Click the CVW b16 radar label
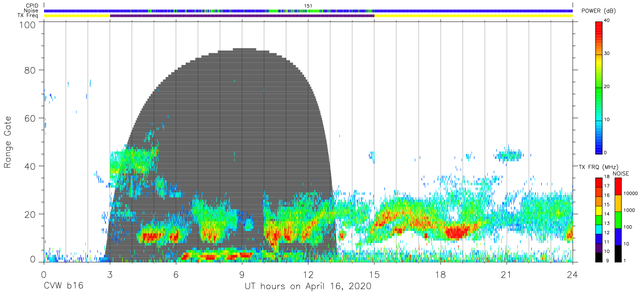This screenshot has width=644, height=297. point(64,286)
